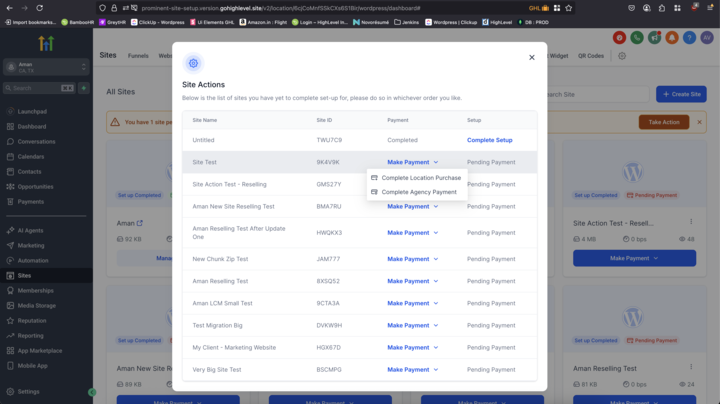Collapse sidebar with green arrow toggle
This screenshot has width=720, height=404.
[92, 392]
